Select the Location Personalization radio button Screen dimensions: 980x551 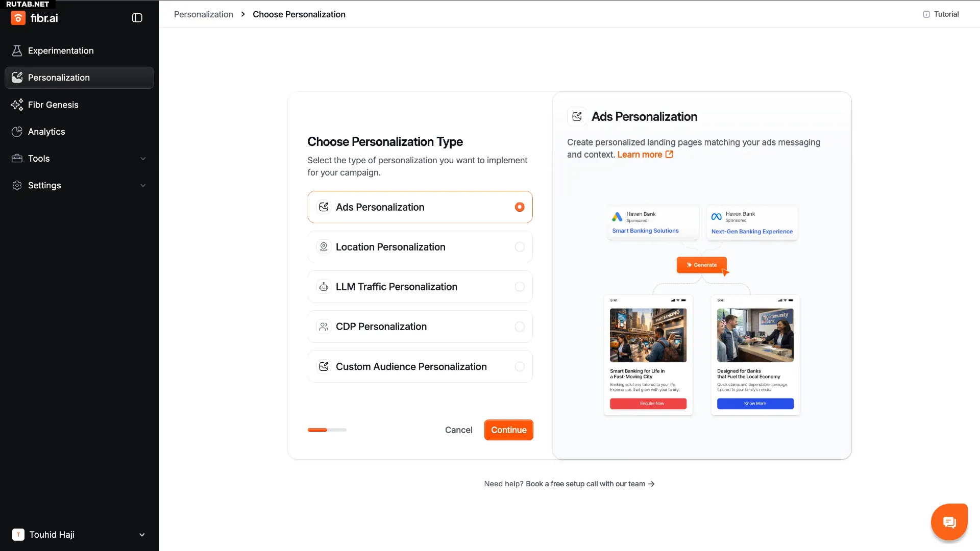click(x=520, y=247)
